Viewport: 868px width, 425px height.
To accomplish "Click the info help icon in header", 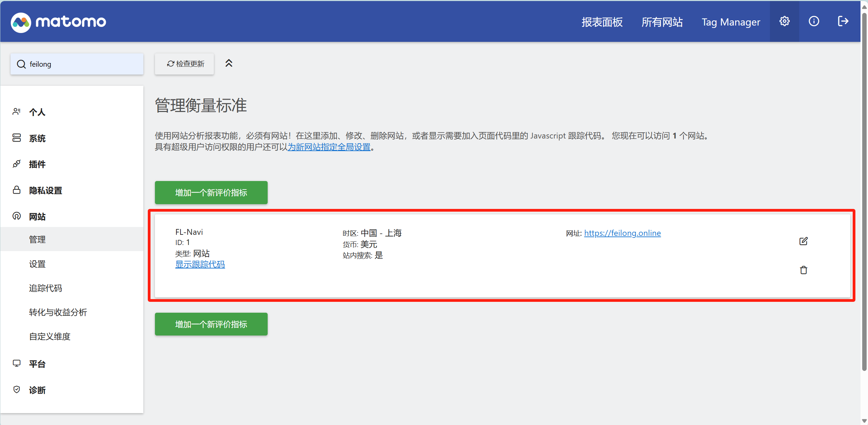I will click(814, 21).
